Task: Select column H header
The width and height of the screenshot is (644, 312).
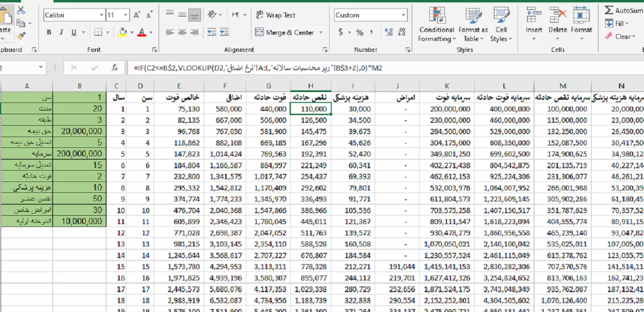Action: click(311, 86)
